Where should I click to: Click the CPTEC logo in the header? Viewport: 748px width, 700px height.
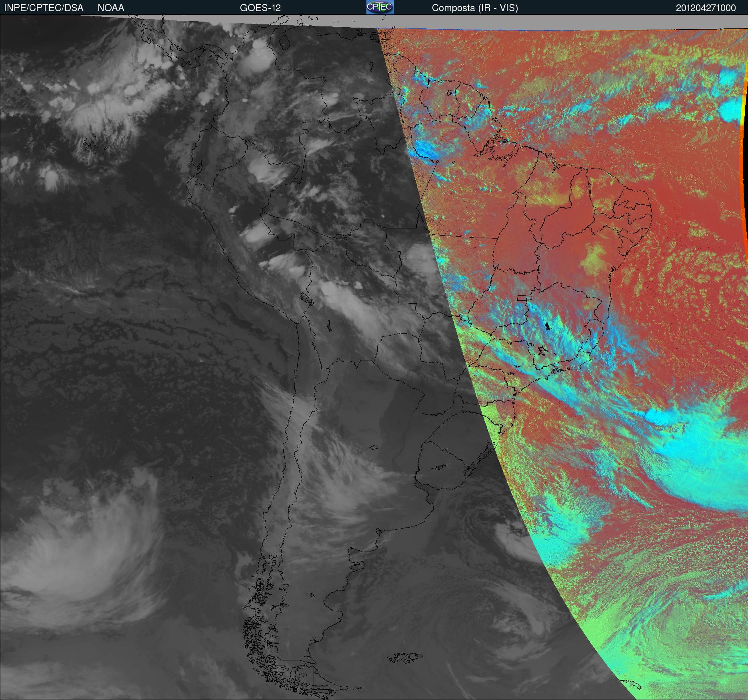380,7
